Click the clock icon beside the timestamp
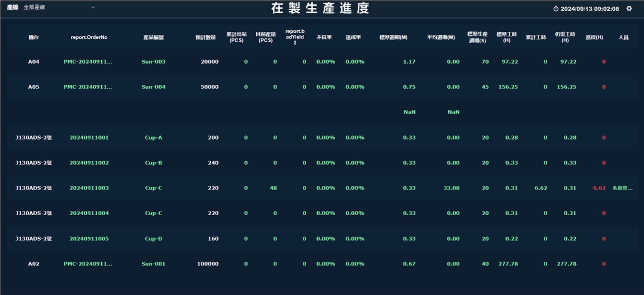644x295 pixels. (x=556, y=9)
